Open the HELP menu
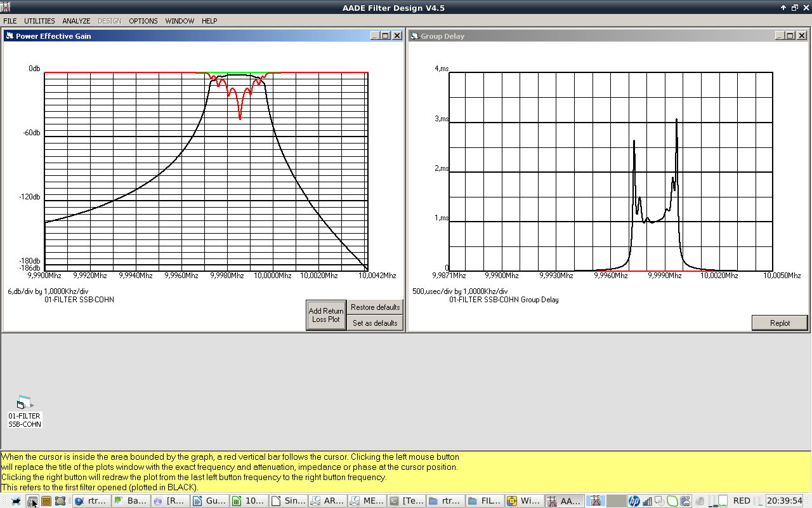This screenshot has width=812, height=508. (x=209, y=21)
